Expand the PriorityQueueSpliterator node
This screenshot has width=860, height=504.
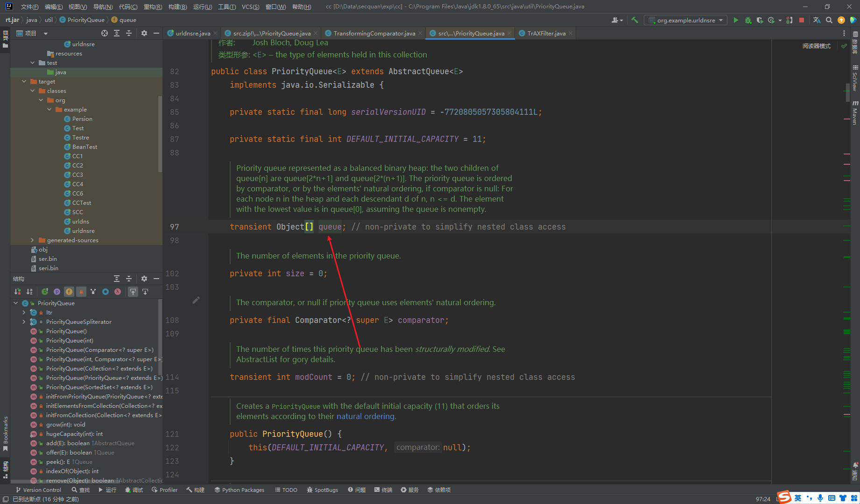coord(24,322)
